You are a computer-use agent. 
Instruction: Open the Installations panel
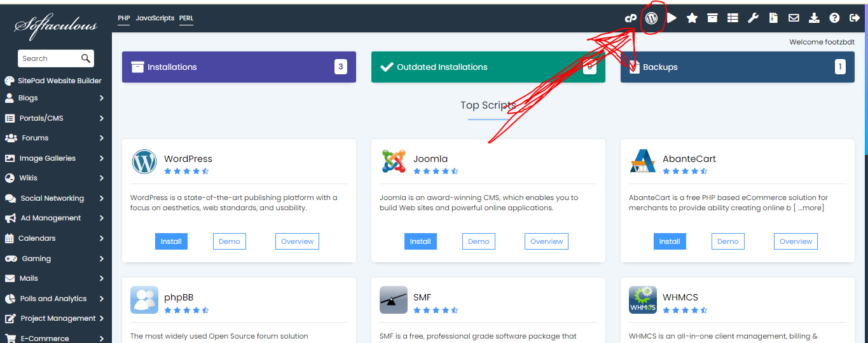pyautogui.click(x=239, y=67)
